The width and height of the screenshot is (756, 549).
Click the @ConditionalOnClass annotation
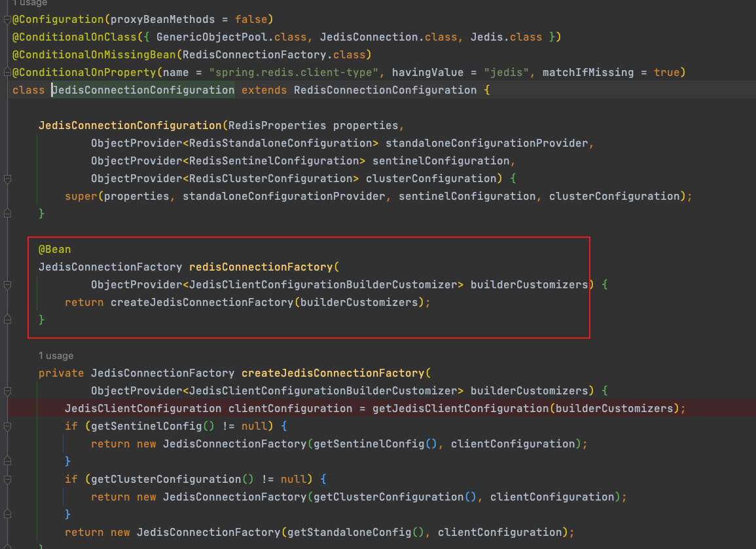(74, 37)
